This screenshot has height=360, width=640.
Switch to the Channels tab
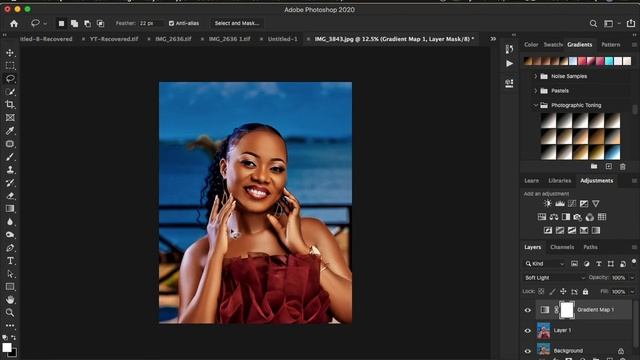(x=562, y=247)
